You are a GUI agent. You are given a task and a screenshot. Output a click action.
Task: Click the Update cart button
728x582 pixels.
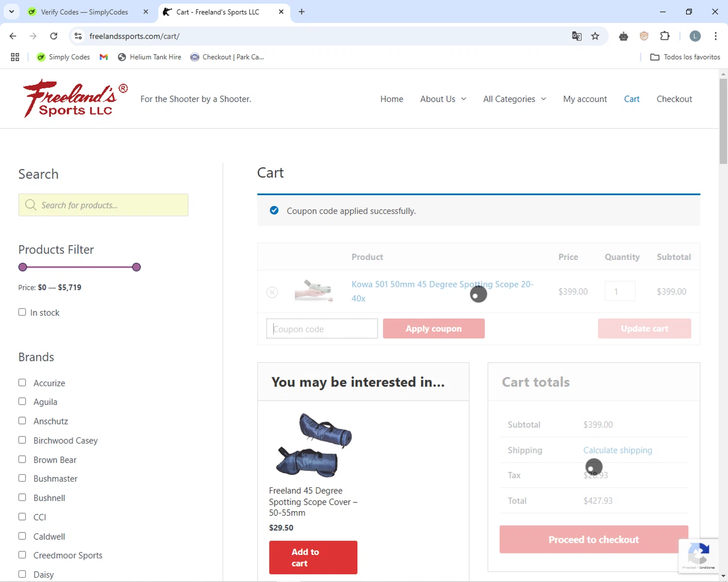tap(645, 328)
